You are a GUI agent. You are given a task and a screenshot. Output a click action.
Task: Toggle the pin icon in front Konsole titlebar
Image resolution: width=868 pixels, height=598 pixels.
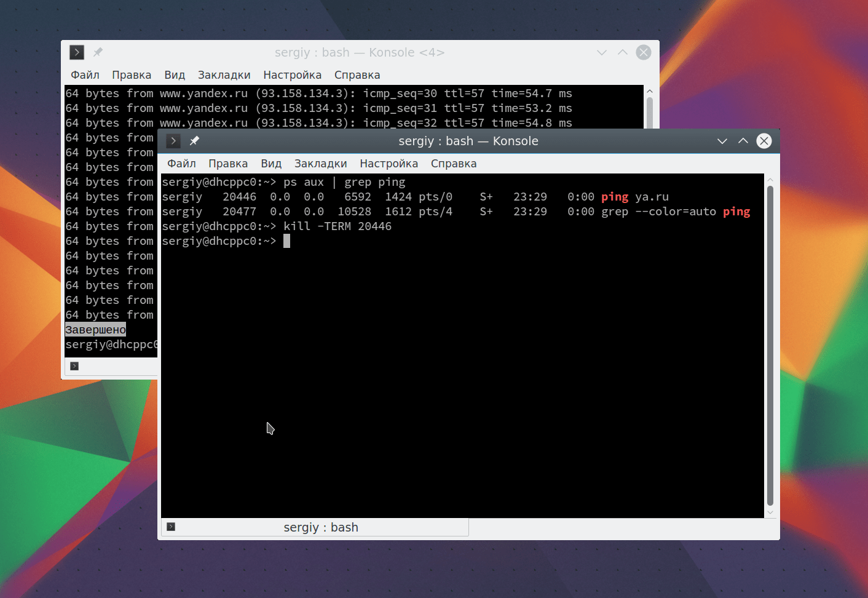tap(194, 141)
